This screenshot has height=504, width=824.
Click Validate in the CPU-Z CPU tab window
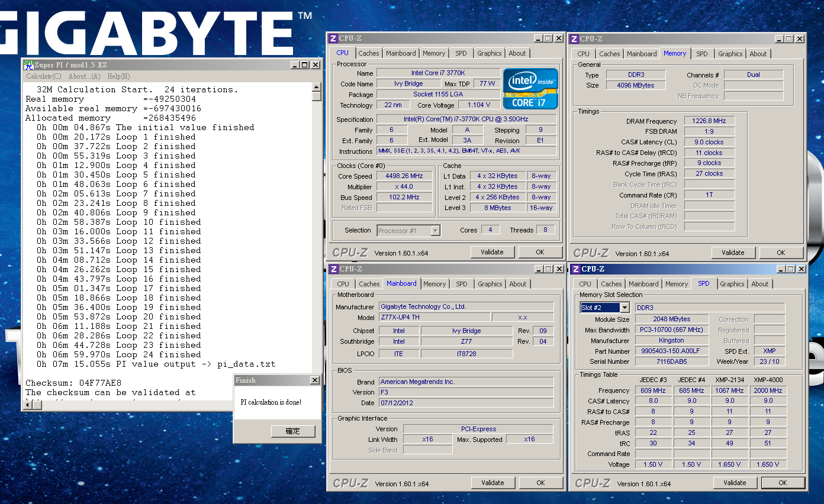[492, 252]
